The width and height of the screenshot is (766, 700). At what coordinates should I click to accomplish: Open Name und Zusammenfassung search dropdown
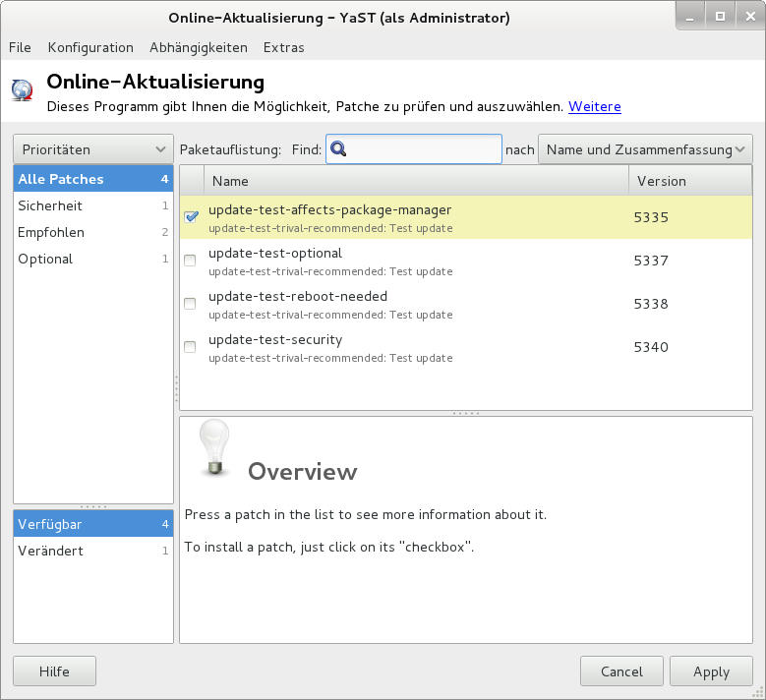645,149
